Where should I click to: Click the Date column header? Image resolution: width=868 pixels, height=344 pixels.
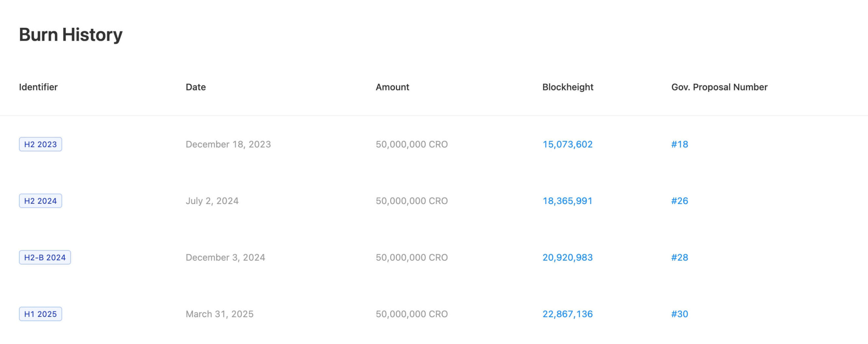pyautogui.click(x=196, y=87)
